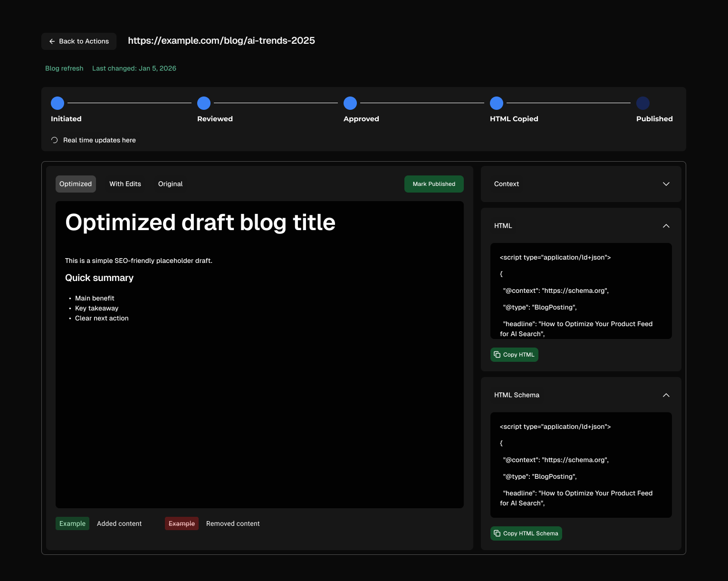The width and height of the screenshot is (728, 581).
Task: Click the Copy HTML Schema button
Action: 526,533
